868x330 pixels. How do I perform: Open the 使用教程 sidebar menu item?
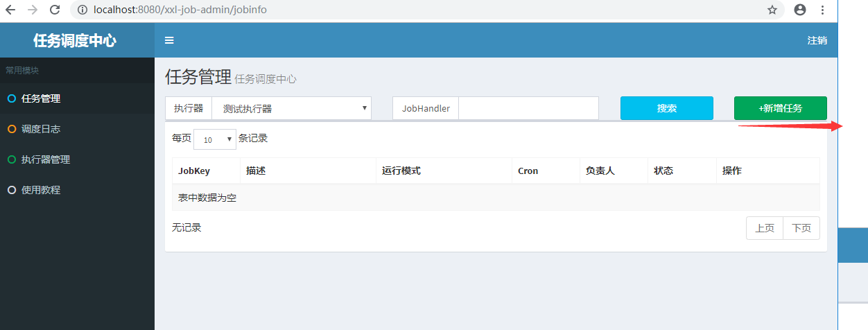(77, 190)
